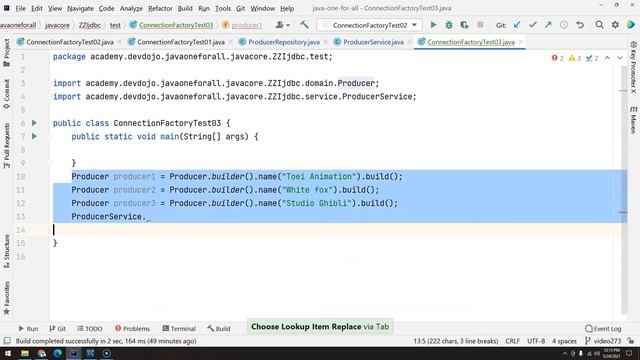
Task: Open the File menu
Action: [20, 8]
